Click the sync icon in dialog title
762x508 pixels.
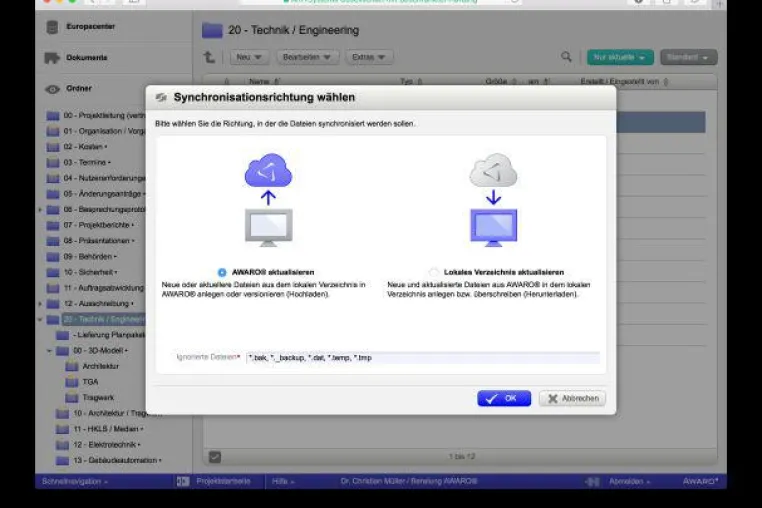point(161,98)
